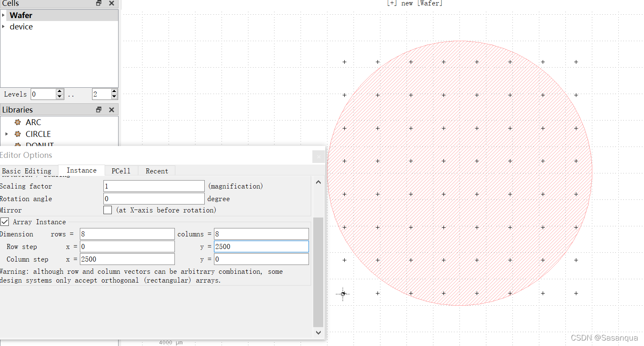This screenshot has width=644, height=346.
Task: Open a new layout with the [+] tab button
Action: [391, 3]
